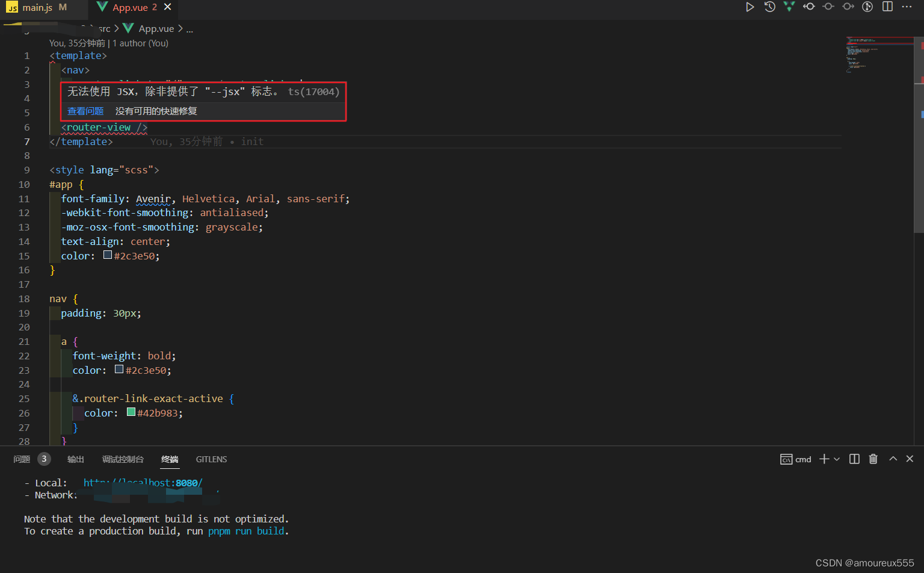Viewport: 924px width, 573px height.
Task: Click the problems count badge 3
Action: tap(44, 459)
